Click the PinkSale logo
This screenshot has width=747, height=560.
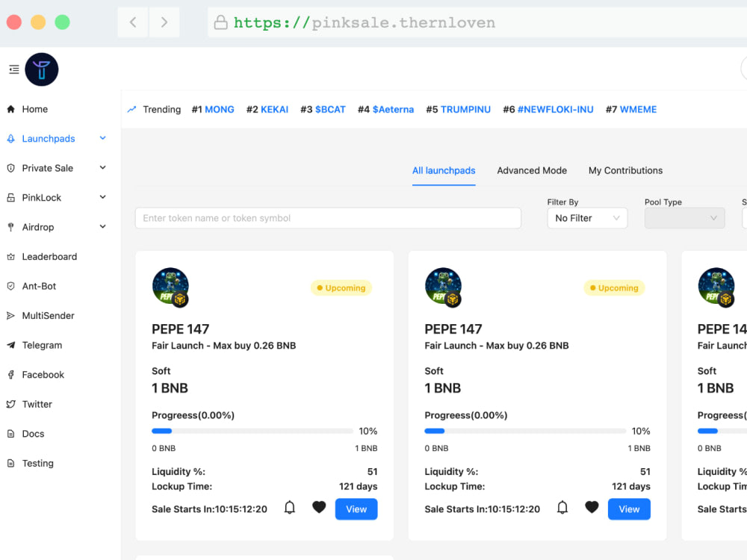click(41, 69)
